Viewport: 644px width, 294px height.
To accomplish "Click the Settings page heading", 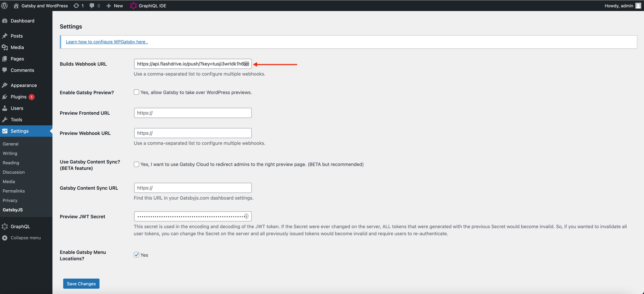I will [x=71, y=26].
